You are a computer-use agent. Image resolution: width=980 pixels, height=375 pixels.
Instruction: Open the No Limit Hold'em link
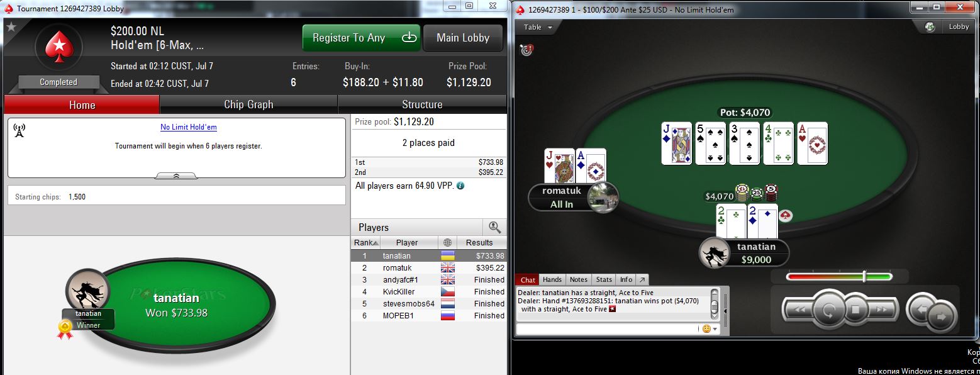[189, 127]
